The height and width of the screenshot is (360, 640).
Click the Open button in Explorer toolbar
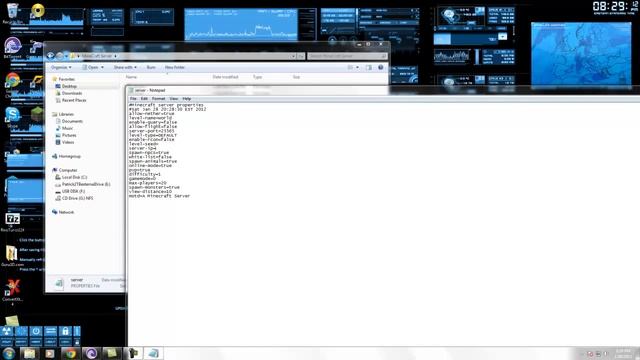pos(91,67)
